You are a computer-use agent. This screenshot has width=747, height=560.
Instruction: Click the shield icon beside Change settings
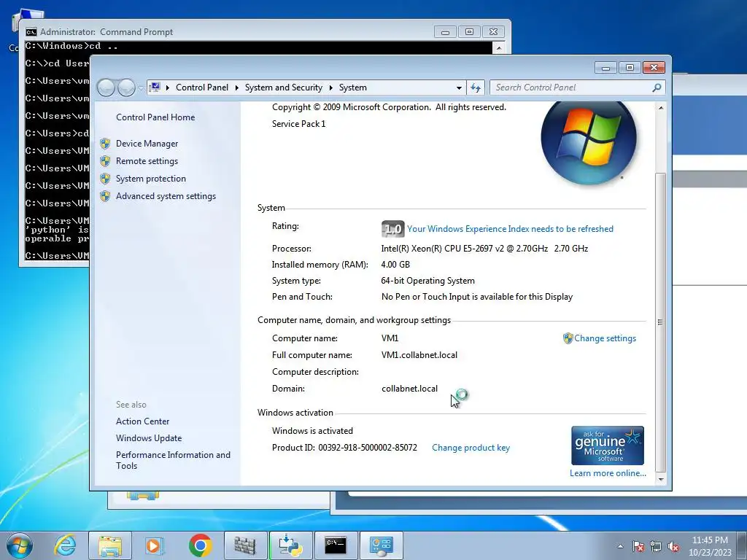[568, 338]
